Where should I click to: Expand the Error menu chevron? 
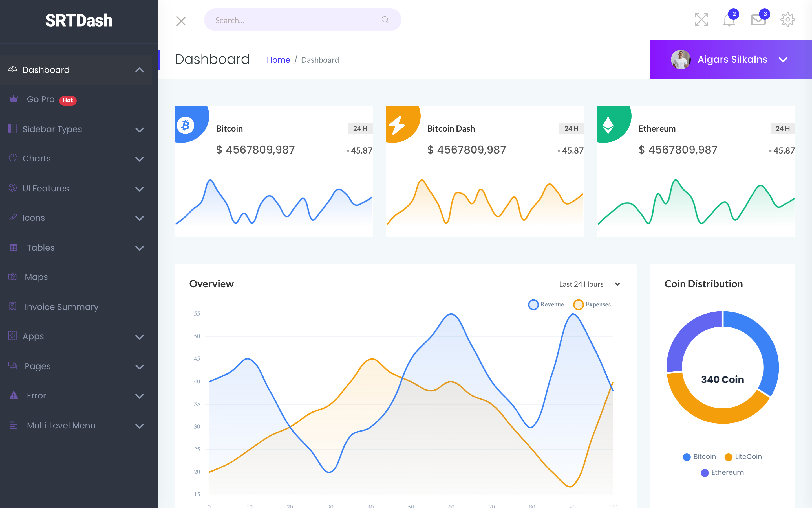pos(140,396)
